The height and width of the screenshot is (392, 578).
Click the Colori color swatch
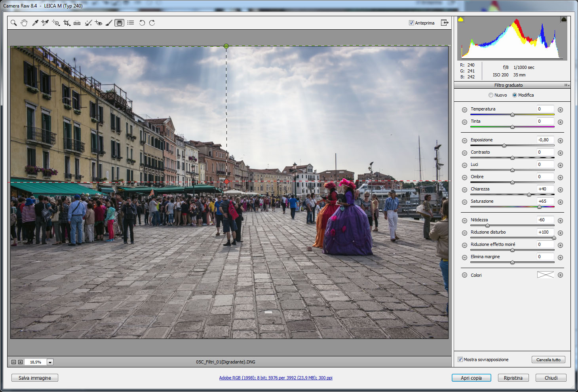click(545, 275)
